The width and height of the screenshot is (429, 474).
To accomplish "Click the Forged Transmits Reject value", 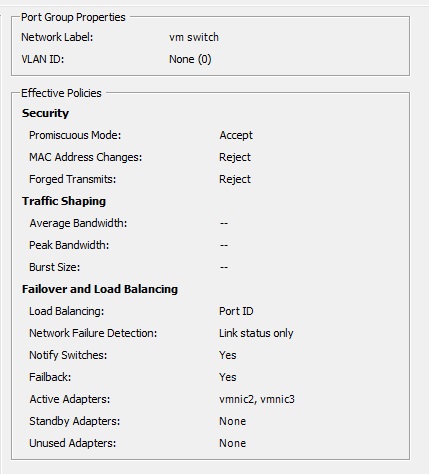I will click(x=235, y=179).
